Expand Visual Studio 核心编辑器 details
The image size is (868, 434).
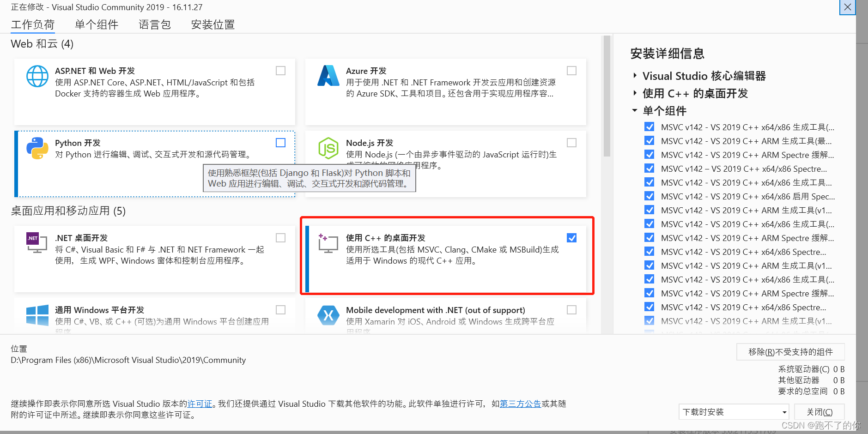(x=635, y=75)
